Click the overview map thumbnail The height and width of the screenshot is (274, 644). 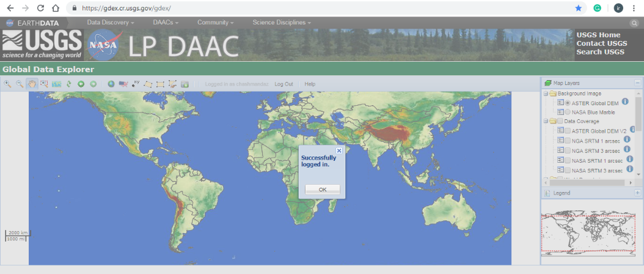(590, 234)
